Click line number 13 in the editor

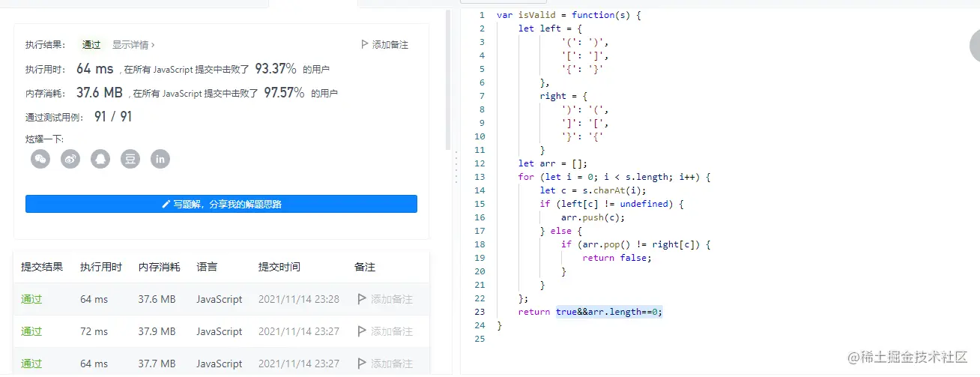[x=480, y=177]
